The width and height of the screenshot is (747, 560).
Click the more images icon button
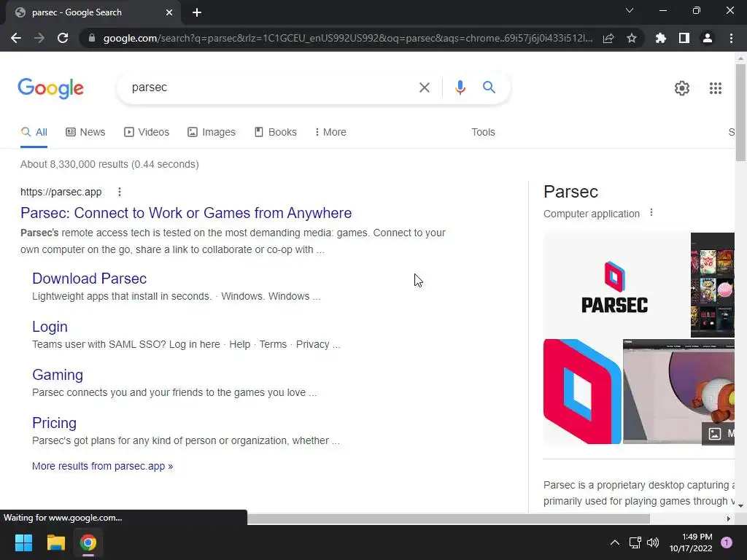[719, 434]
